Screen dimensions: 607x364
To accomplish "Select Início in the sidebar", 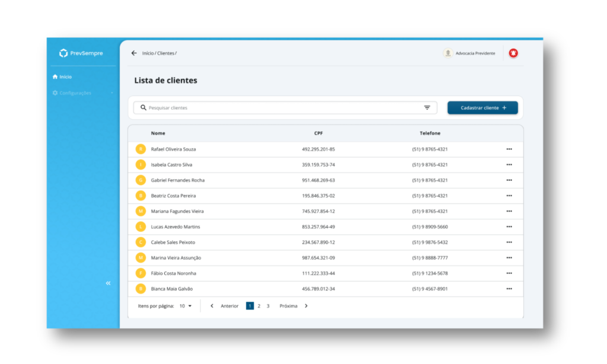I will click(62, 77).
